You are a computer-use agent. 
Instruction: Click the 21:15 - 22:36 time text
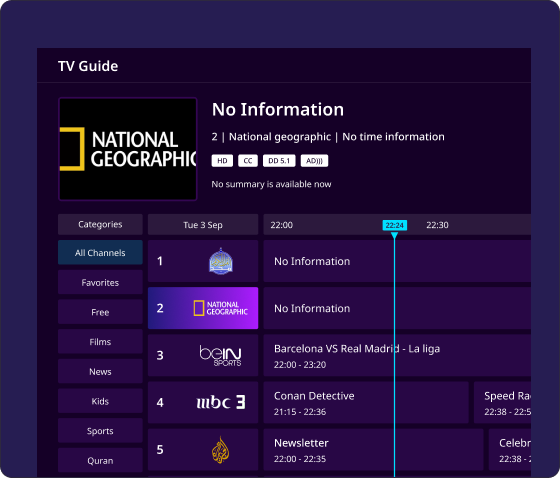pos(300,412)
